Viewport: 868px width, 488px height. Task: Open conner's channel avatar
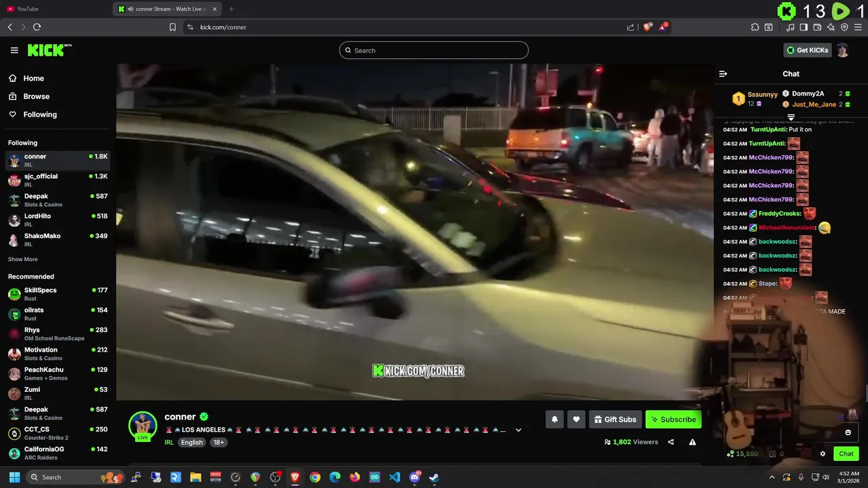pyautogui.click(x=142, y=426)
